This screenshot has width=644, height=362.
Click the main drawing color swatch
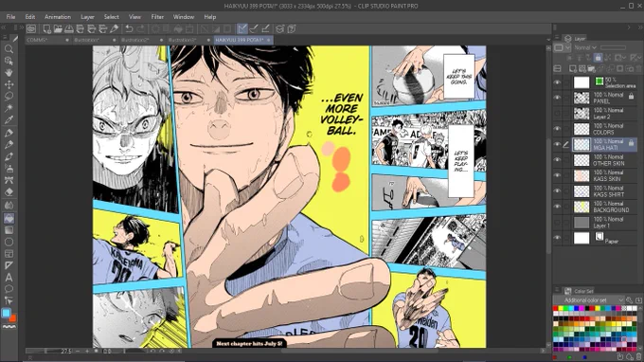coord(6,313)
